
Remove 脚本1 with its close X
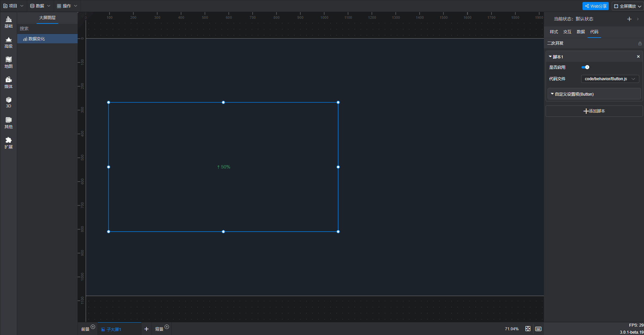click(x=638, y=57)
